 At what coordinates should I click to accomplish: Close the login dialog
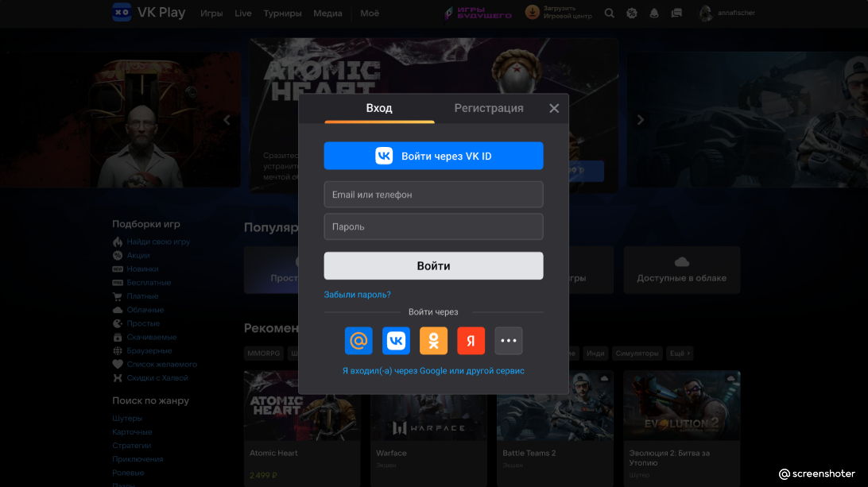point(554,109)
